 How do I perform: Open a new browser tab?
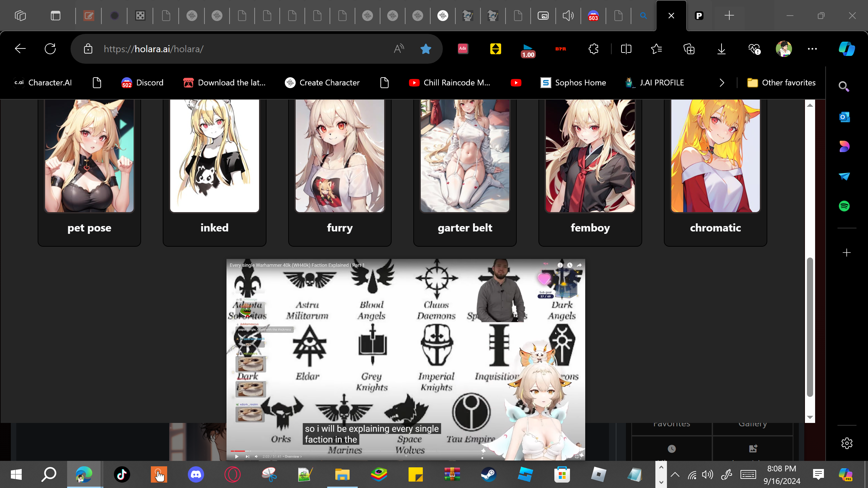[729, 16]
